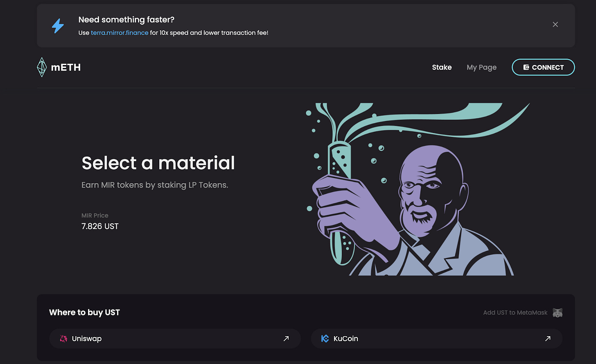Click 'Add UST to MetaMask' link
596x364 pixels.
point(515,312)
